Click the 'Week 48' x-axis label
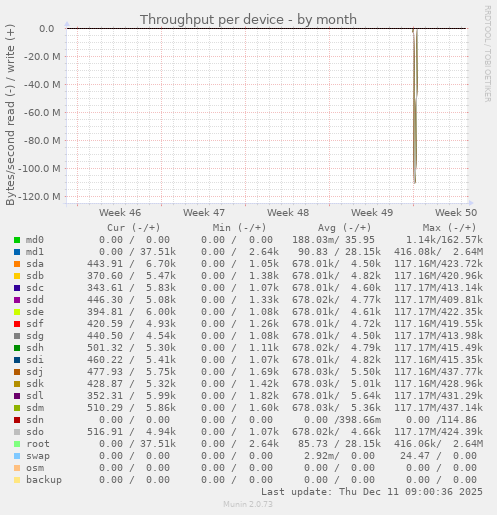497x515 pixels. (x=288, y=212)
